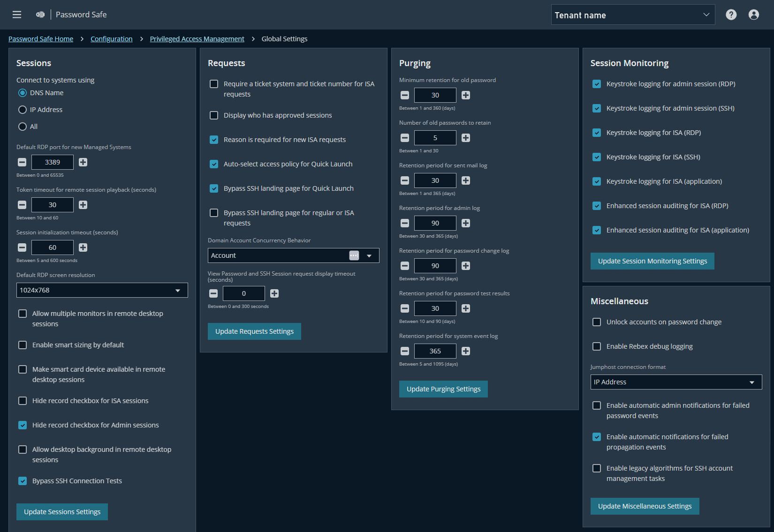
Task: Expand the Tenant name selector
Action: [x=707, y=15]
